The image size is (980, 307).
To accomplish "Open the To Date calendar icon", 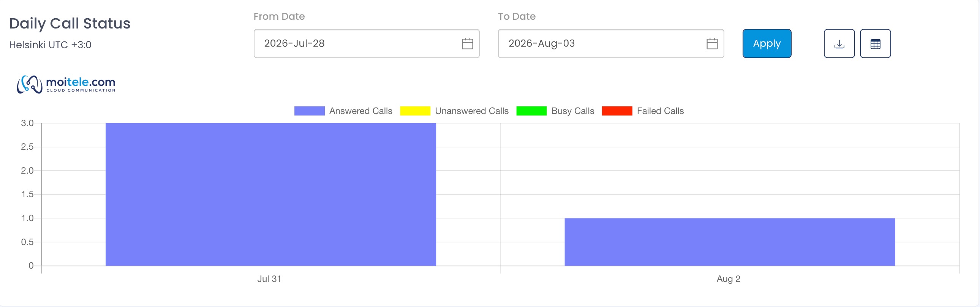I will [712, 44].
